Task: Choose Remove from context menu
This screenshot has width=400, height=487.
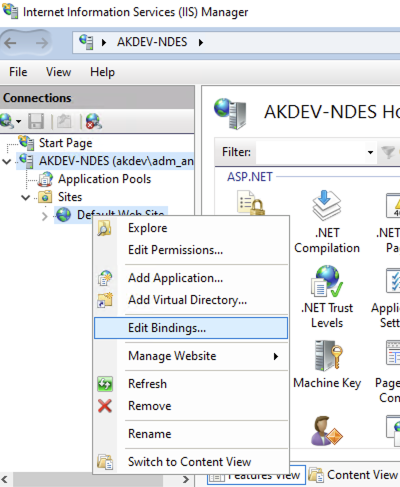Action: pyautogui.click(x=191, y=406)
